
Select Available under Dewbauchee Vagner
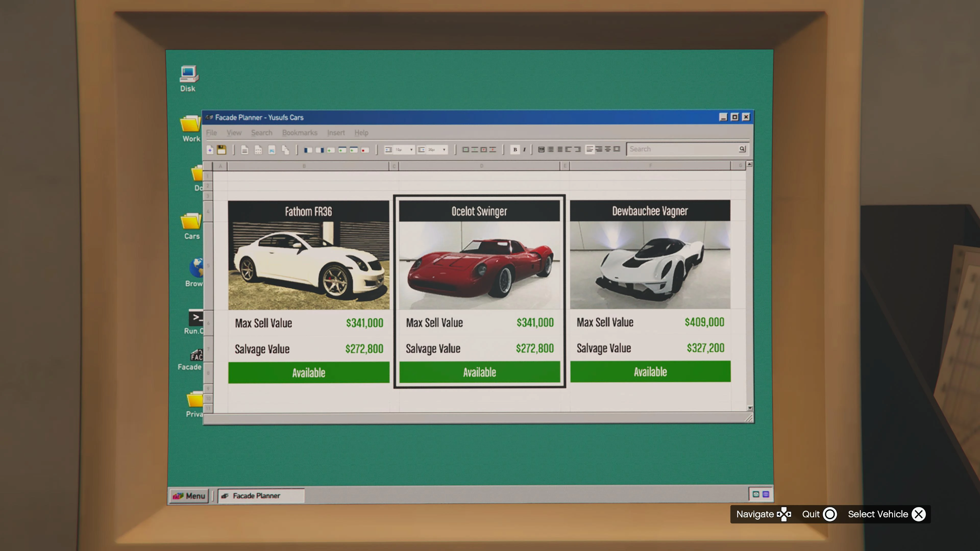pyautogui.click(x=650, y=371)
